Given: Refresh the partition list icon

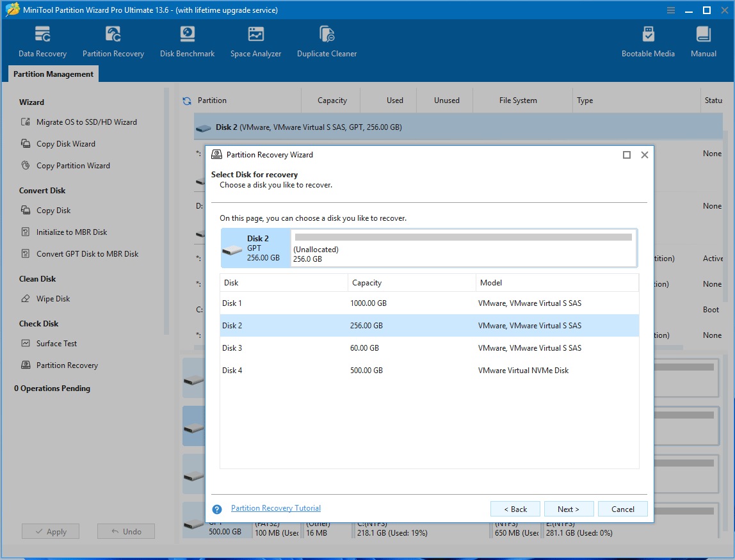Looking at the screenshot, I should pyautogui.click(x=187, y=100).
